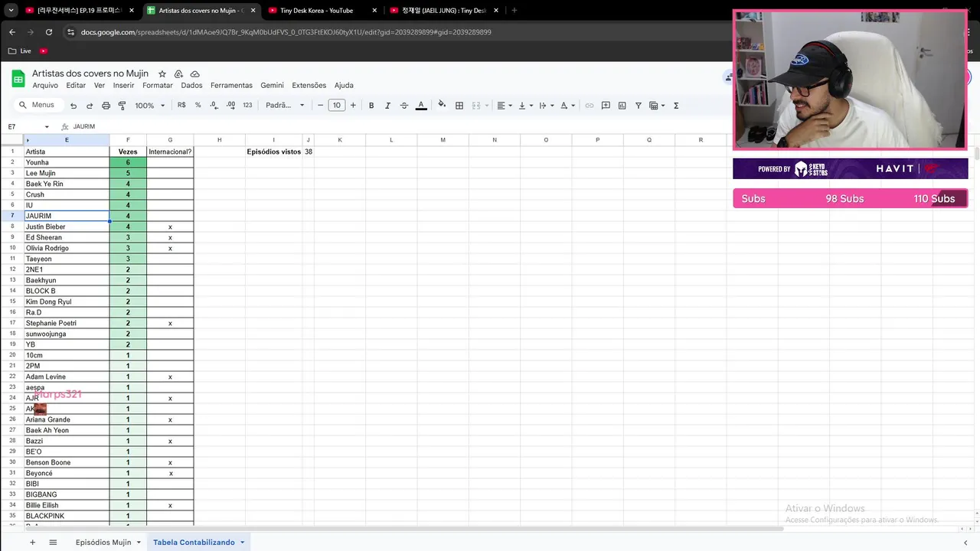980x551 pixels.
Task: Move document using the folder icon
Action: [x=178, y=73]
